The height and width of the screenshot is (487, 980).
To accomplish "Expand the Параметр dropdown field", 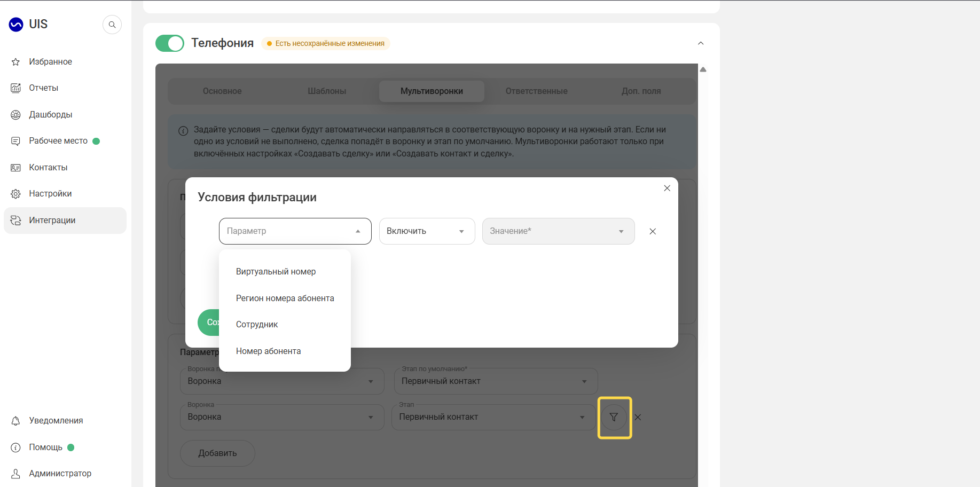I will [295, 231].
